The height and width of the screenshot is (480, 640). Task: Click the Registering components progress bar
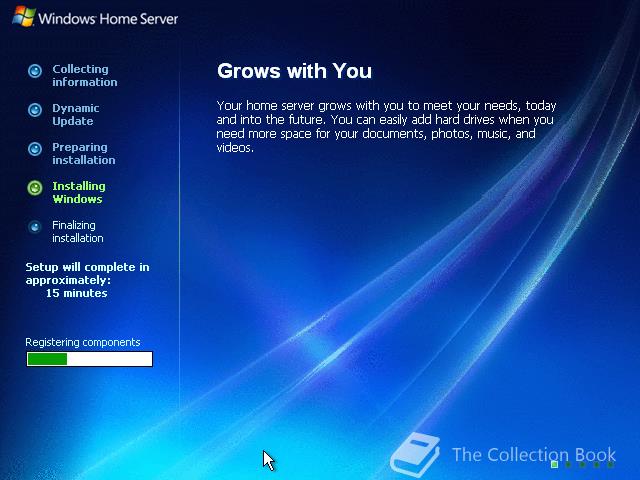click(89, 359)
